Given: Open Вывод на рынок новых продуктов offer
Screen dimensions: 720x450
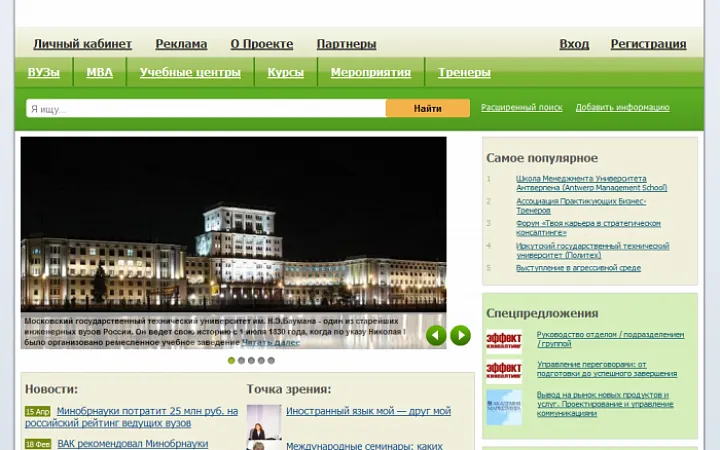Looking at the screenshot, I should (605, 404).
